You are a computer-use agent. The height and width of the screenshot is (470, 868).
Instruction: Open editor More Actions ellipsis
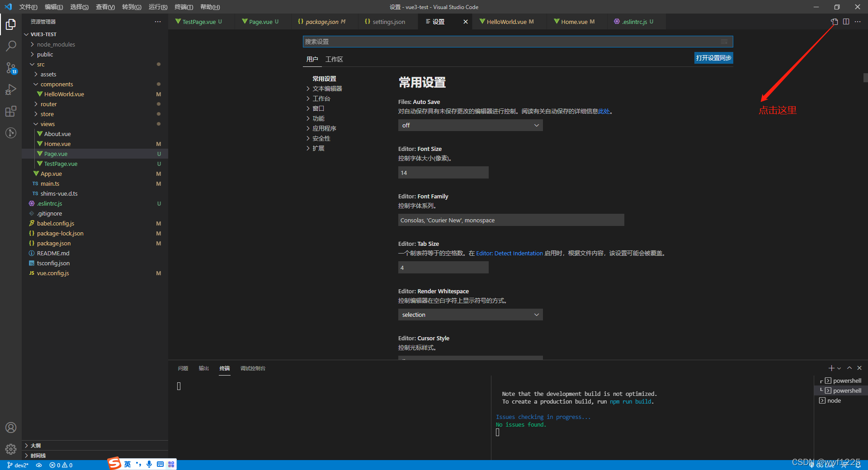tap(858, 21)
